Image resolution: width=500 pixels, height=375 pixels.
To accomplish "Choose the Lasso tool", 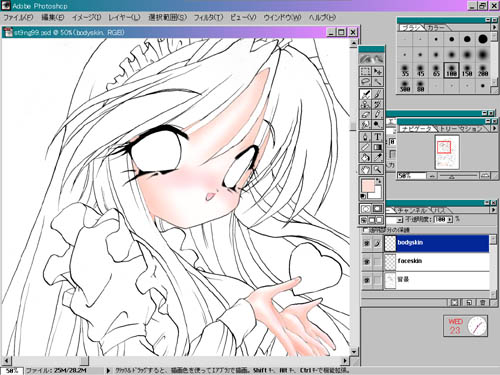I will click(x=365, y=81).
